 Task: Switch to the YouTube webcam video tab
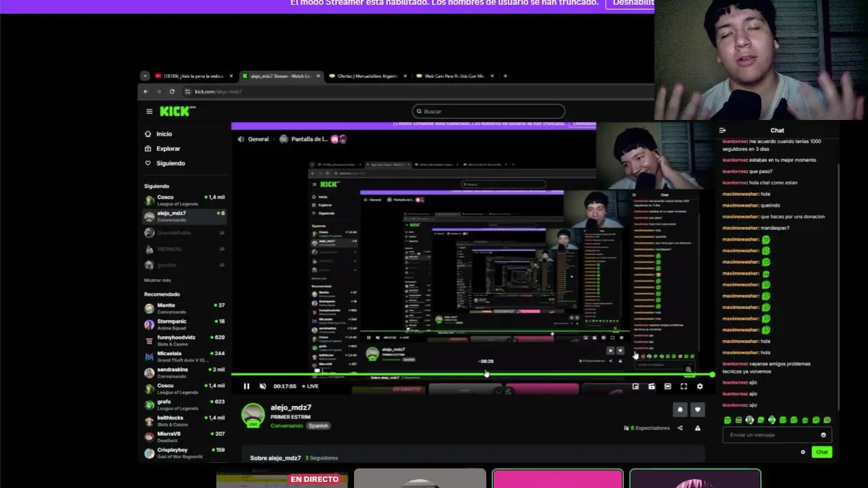pos(193,76)
